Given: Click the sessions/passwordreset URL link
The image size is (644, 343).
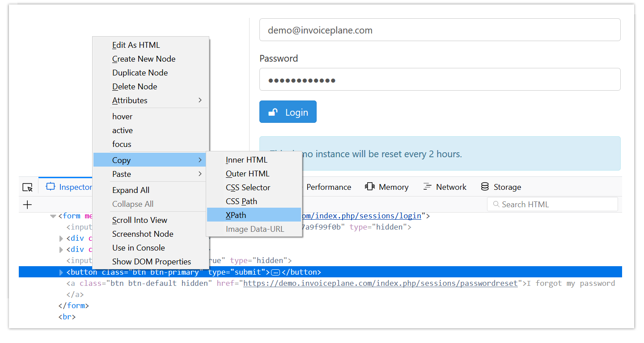Looking at the screenshot, I should (381, 283).
